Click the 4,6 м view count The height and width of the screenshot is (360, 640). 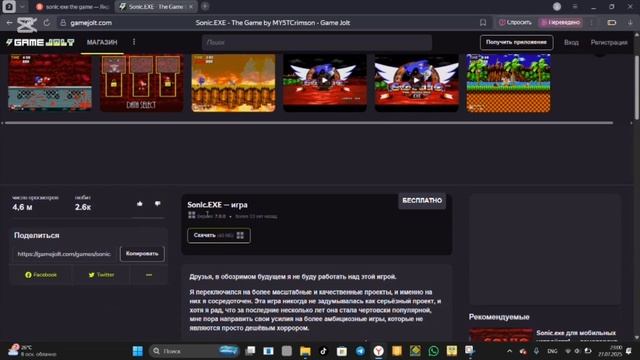(x=22, y=207)
